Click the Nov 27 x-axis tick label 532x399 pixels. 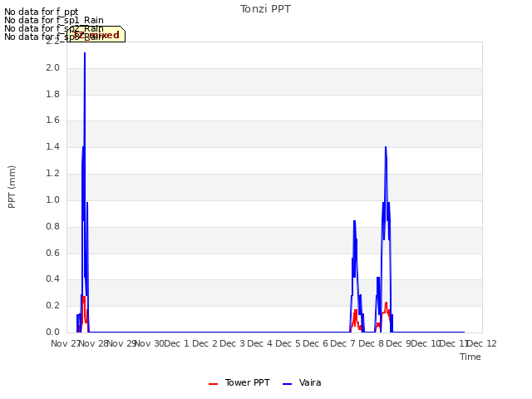coord(66,343)
